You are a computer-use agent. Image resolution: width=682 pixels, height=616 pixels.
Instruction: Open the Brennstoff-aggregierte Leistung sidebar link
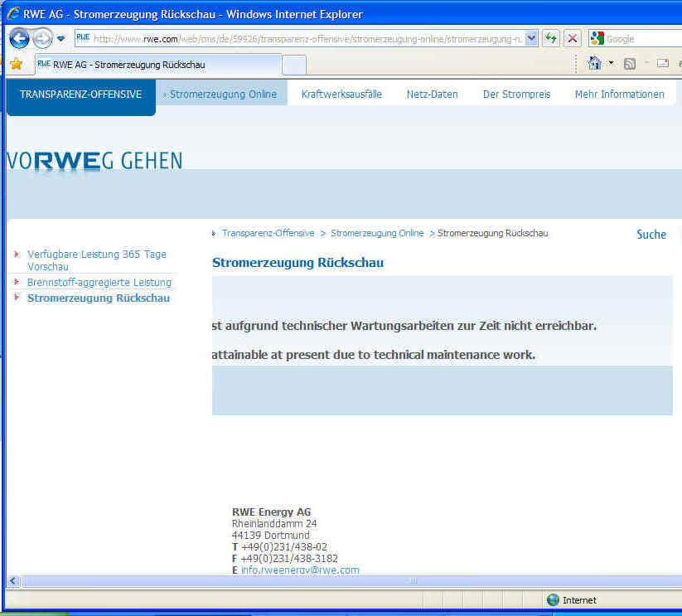click(x=99, y=283)
